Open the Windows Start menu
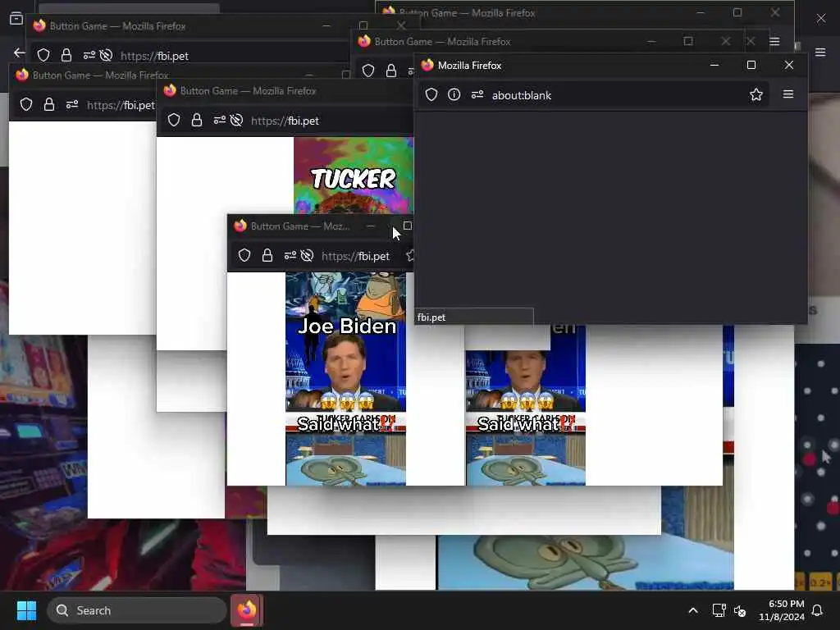The width and height of the screenshot is (840, 630). pos(26,610)
